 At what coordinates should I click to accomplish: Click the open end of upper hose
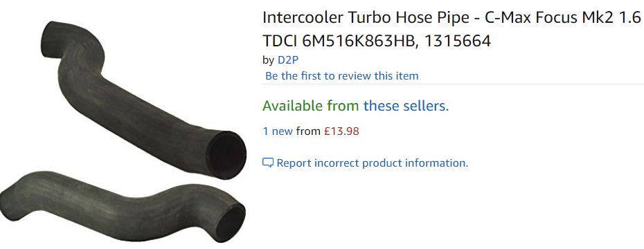tap(226, 155)
